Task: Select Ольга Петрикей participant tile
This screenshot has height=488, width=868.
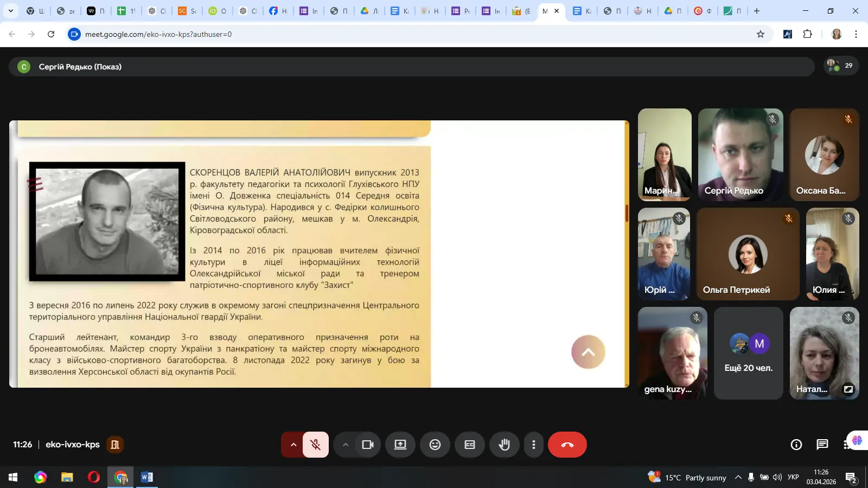Action: click(x=748, y=254)
